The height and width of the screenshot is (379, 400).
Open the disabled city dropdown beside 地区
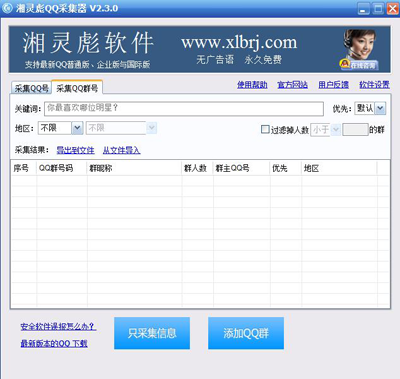click(x=151, y=128)
